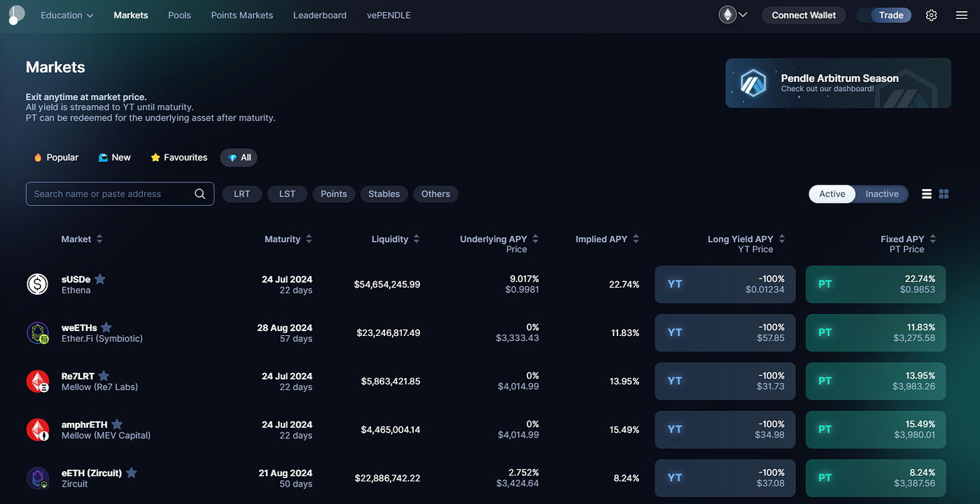Image resolution: width=980 pixels, height=504 pixels.
Task: Click the Arbitrum logo in banner
Action: point(754,83)
